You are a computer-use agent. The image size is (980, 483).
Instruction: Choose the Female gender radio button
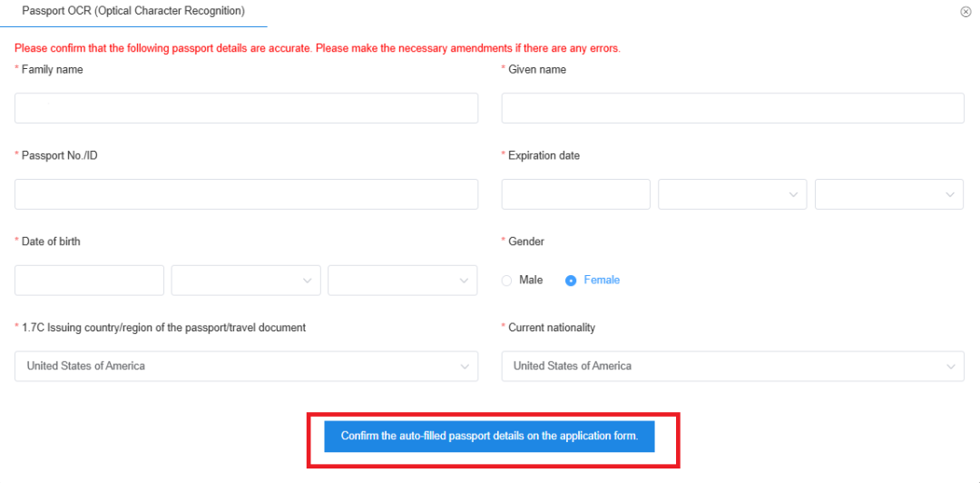(x=571, y=281)
